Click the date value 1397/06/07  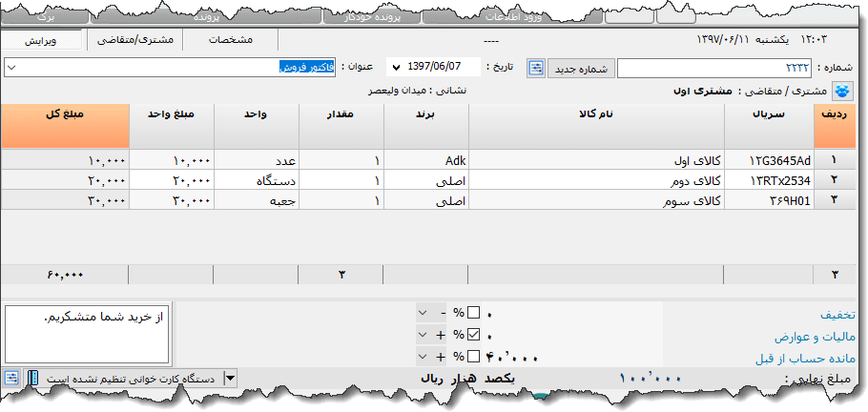click(434, 67)
